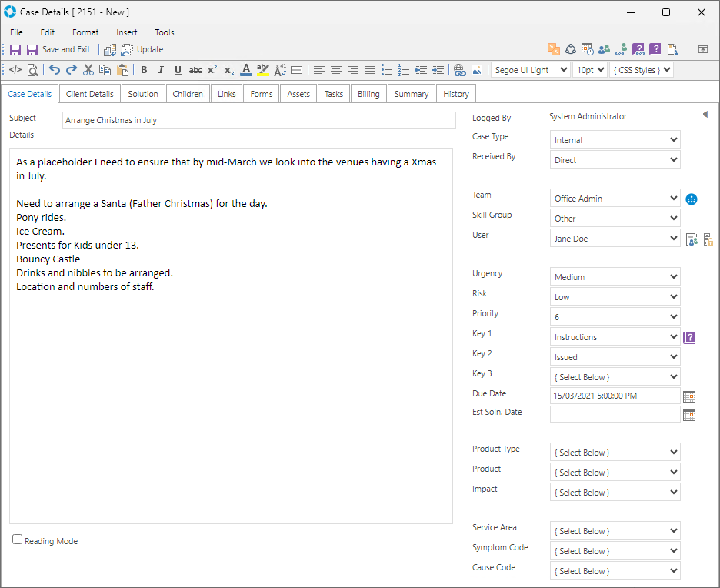Click the Undo arrow icon
720x588 pixels.
(55, 70)
